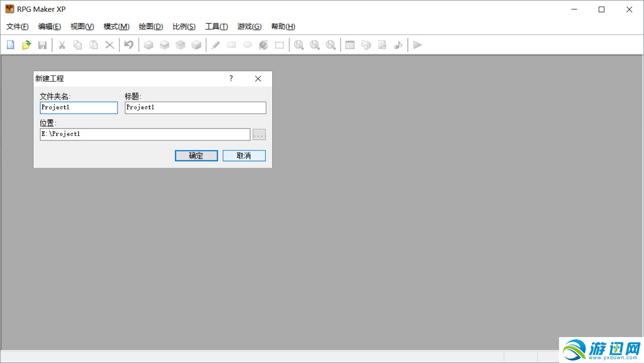Image resolution: width=644 pixels, height=363 pixels.
Task: Choose the dashed Selection tool
Action: [280, 45]
